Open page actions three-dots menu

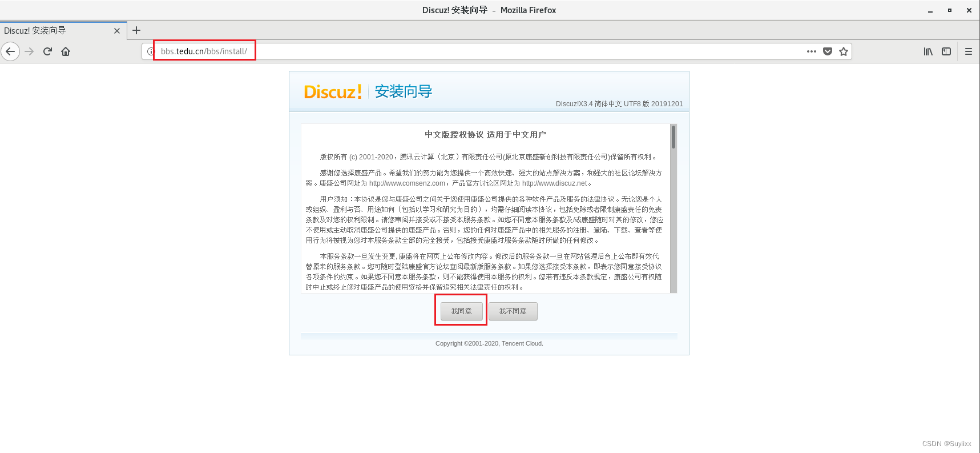point(812,51)
